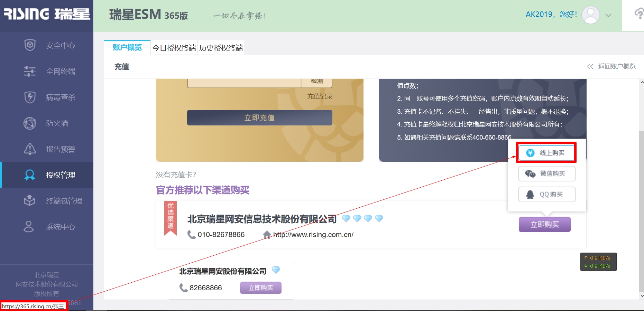
Task: Click phone icon beside 010-82678866
Action: pos(191,235)
